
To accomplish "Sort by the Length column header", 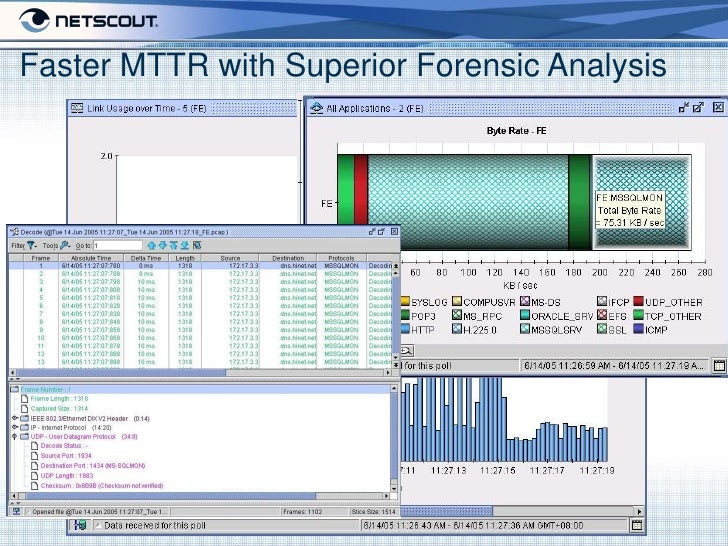I will tap(185, 258).
